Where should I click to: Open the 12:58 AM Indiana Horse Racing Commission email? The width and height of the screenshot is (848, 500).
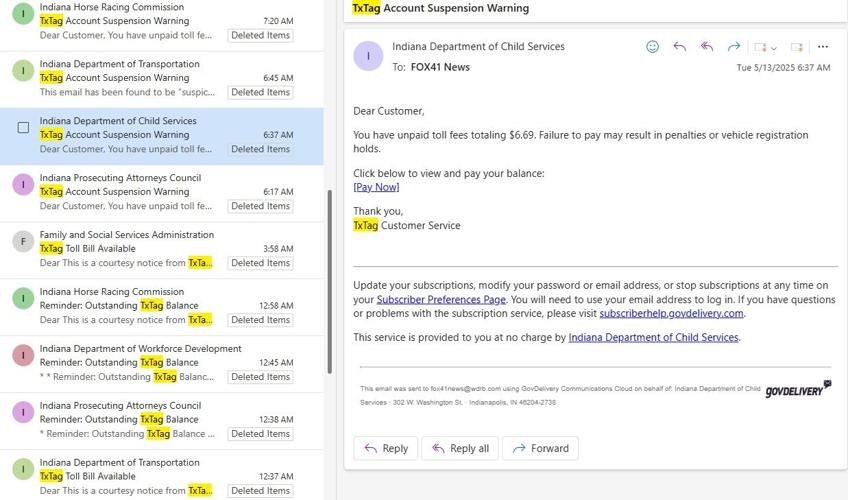pyautogui.click(x=162, y=307)
